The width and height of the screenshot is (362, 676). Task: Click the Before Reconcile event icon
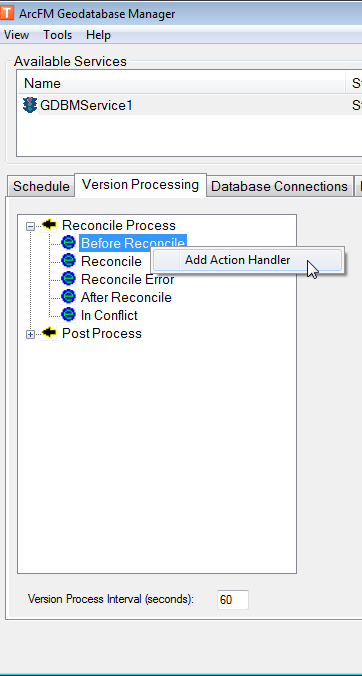point(68,242)
